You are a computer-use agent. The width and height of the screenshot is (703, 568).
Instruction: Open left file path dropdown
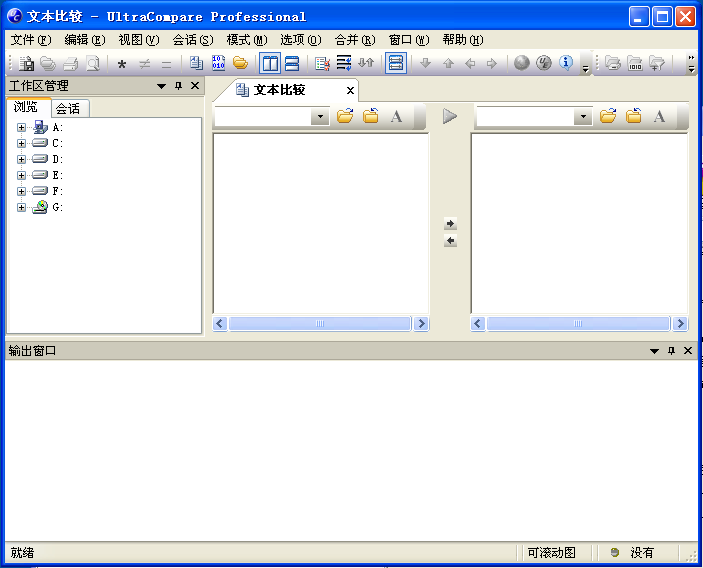coord(320,117)
